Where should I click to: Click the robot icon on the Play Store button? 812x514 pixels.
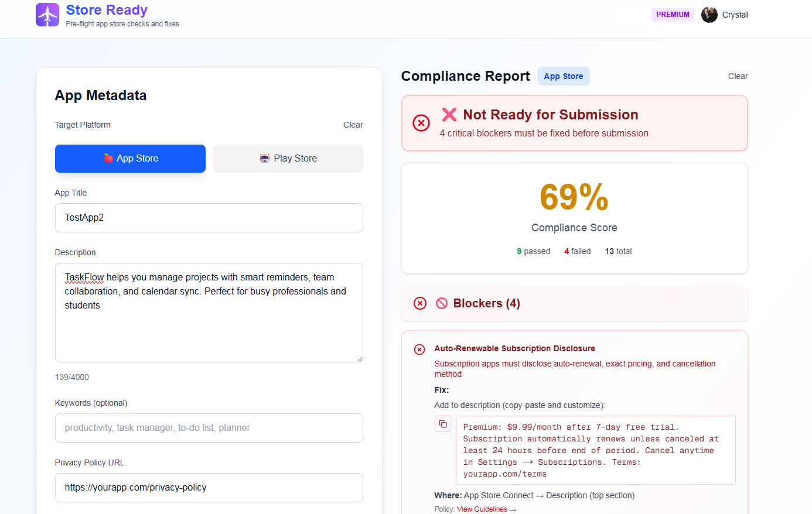(x=265, y=158)
